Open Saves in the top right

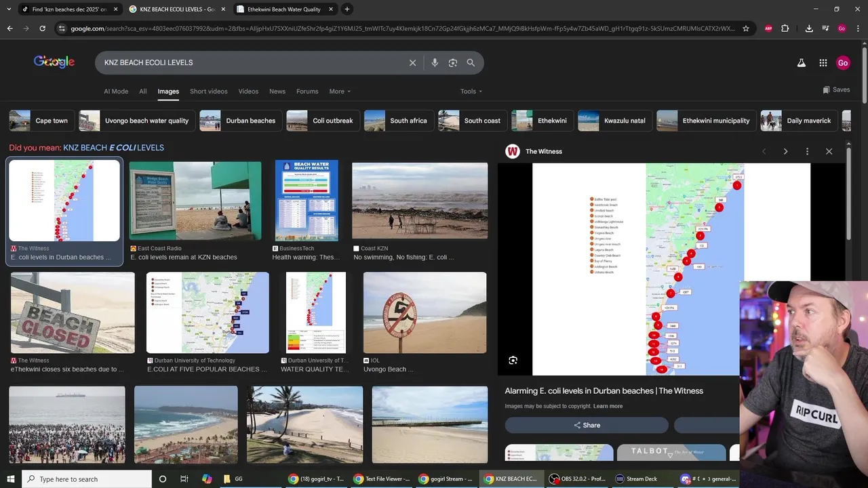pyautogui.click(x=836, y=89)
